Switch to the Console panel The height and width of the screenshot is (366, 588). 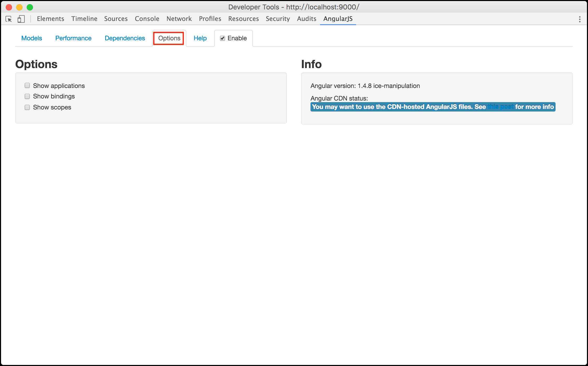(x=147, y=19)
